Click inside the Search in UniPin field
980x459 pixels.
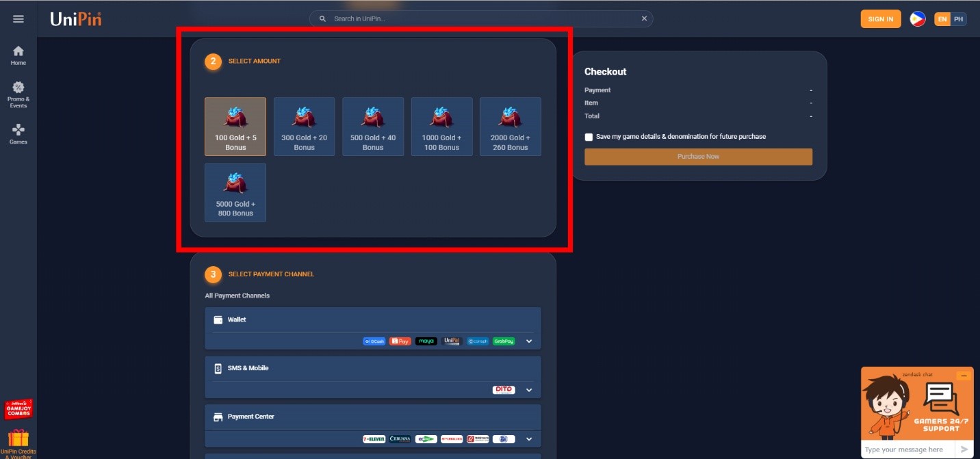tap(481, 19)
